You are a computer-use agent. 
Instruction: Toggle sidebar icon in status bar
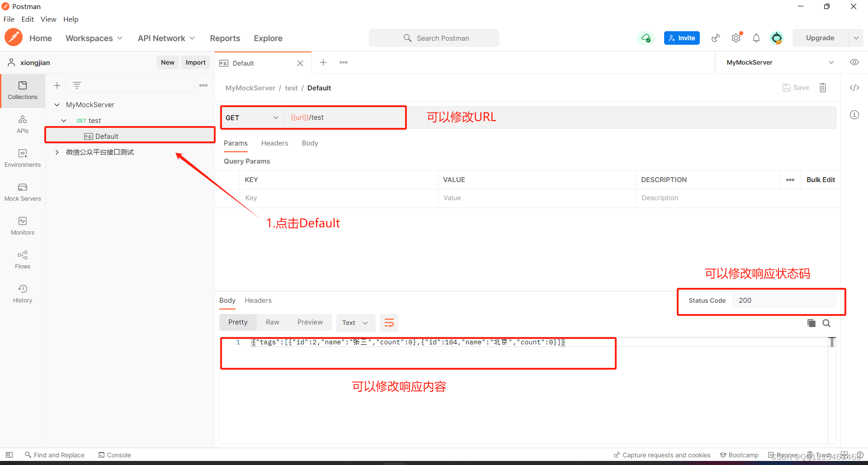[9, 455]
